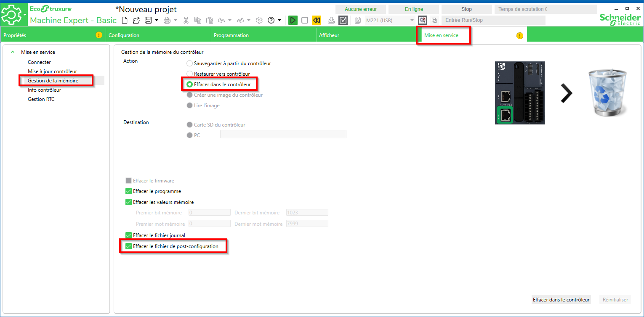Click the open project folder icon

click(x=136, y=20)
